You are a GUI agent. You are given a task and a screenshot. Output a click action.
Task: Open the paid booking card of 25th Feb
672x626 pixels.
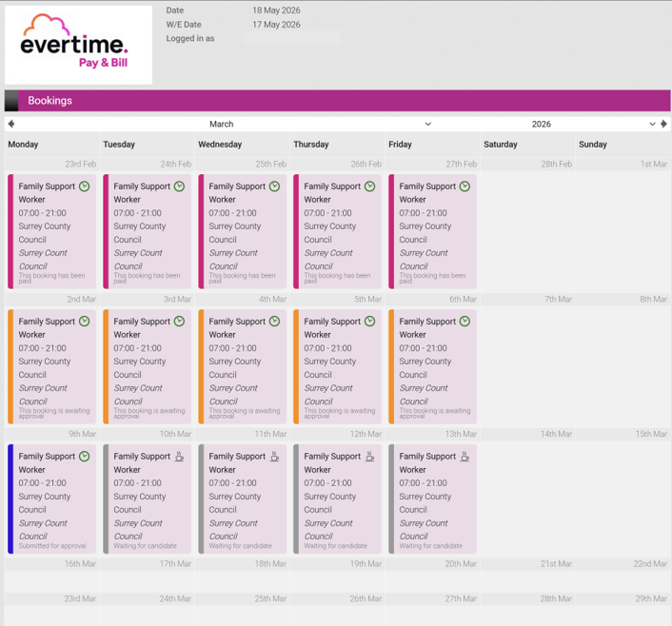(x=242, y=231)
